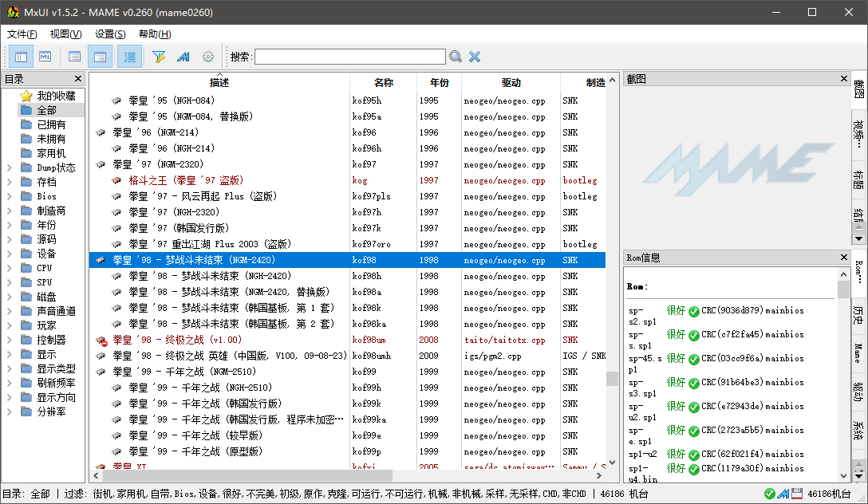Toggle the grouped tree list view icon
The height and width of the screenshot is (504, 868).
click(x=101, y=57)
